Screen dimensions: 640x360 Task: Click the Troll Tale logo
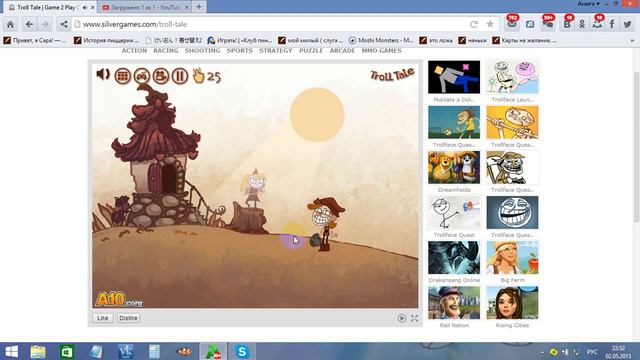[392, 75]
